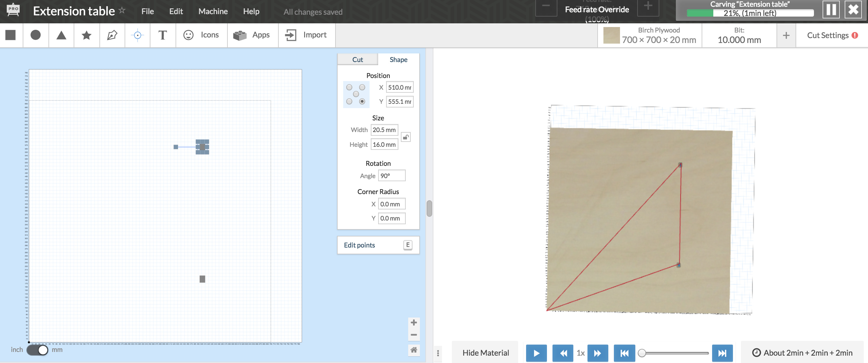Switch to the Cut tab
Screen dimensions: 868x363
point(358,60)
